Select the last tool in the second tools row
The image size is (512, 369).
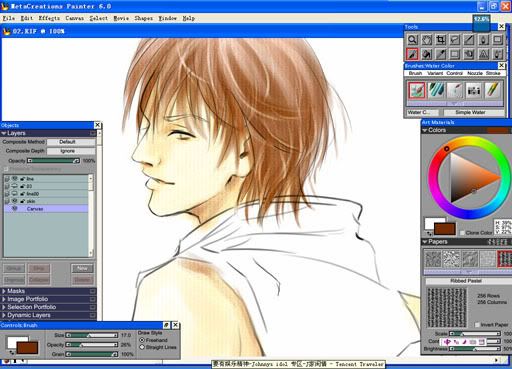click(x=498, y=54)
